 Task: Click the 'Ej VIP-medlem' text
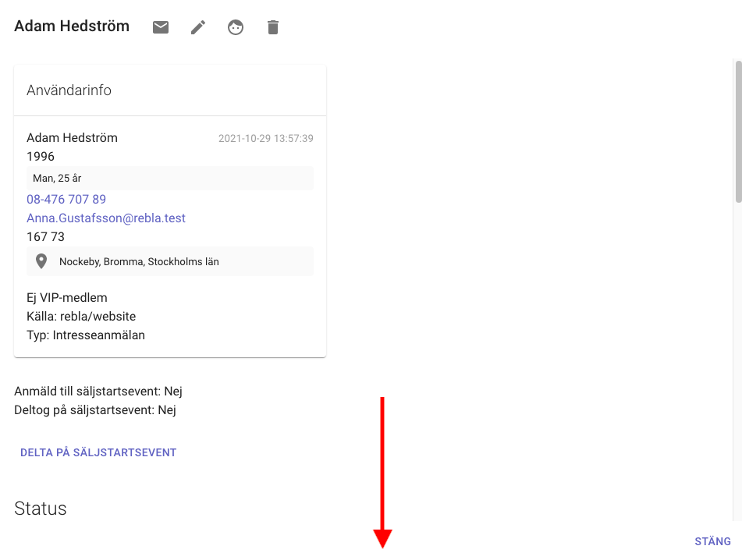coord(67,298)
